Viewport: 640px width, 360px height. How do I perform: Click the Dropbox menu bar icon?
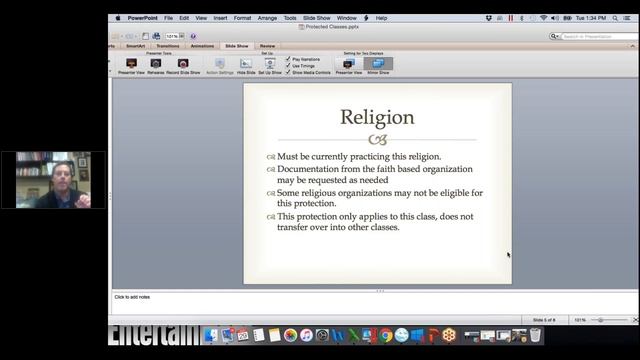pyautogui.click(x=489, y=18)
